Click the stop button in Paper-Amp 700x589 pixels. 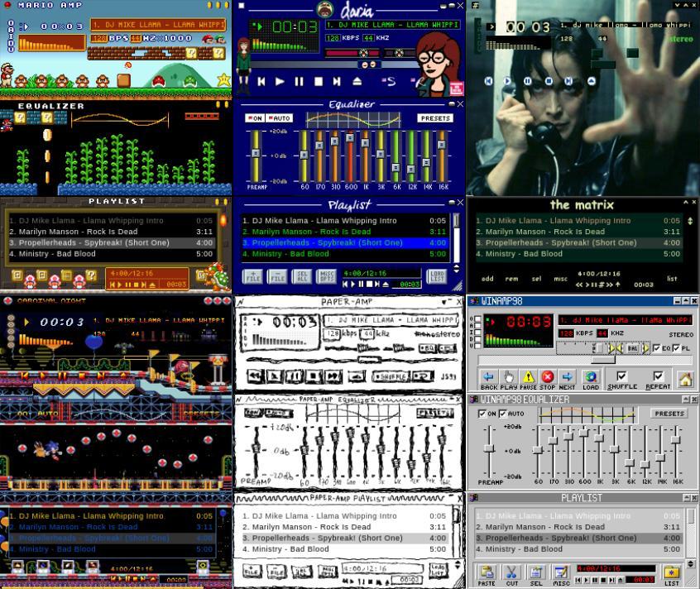[314, 376]
